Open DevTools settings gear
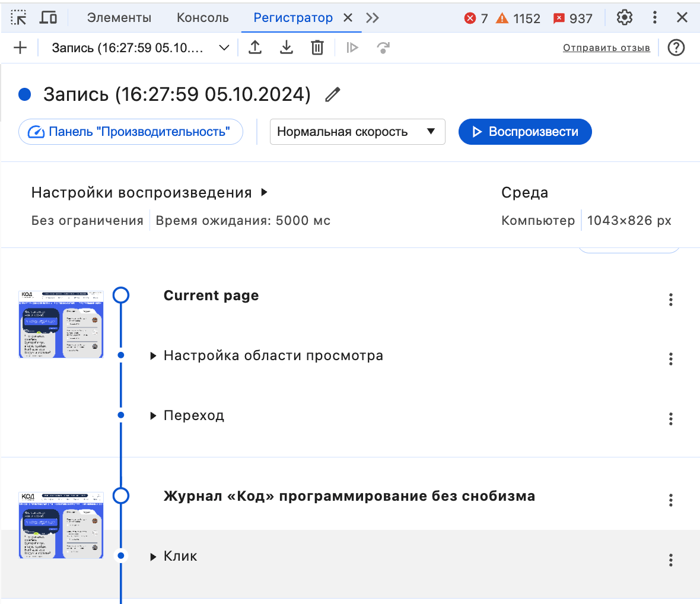 (624, 18)
